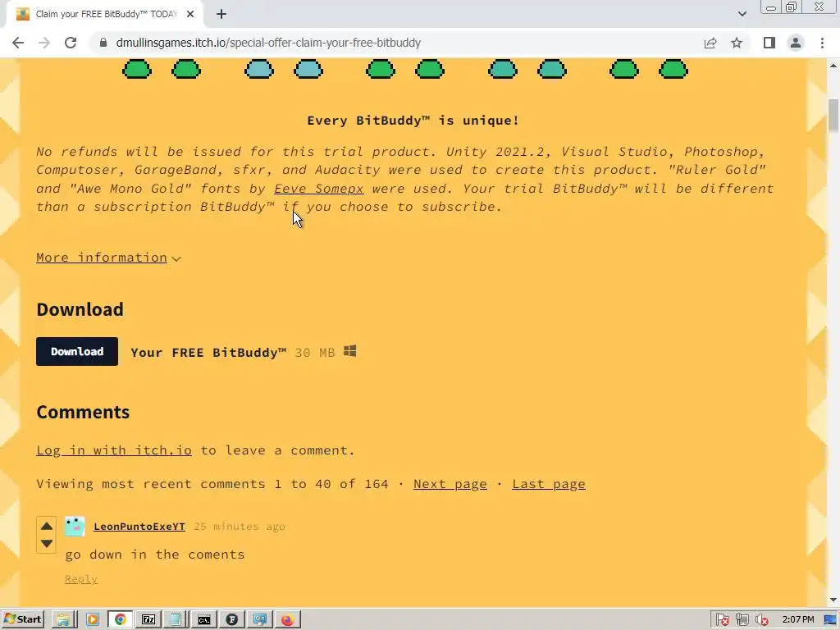Open the Eeve Somepx font link
Viewport: 840px width, 630px height.
coord(319,189)
